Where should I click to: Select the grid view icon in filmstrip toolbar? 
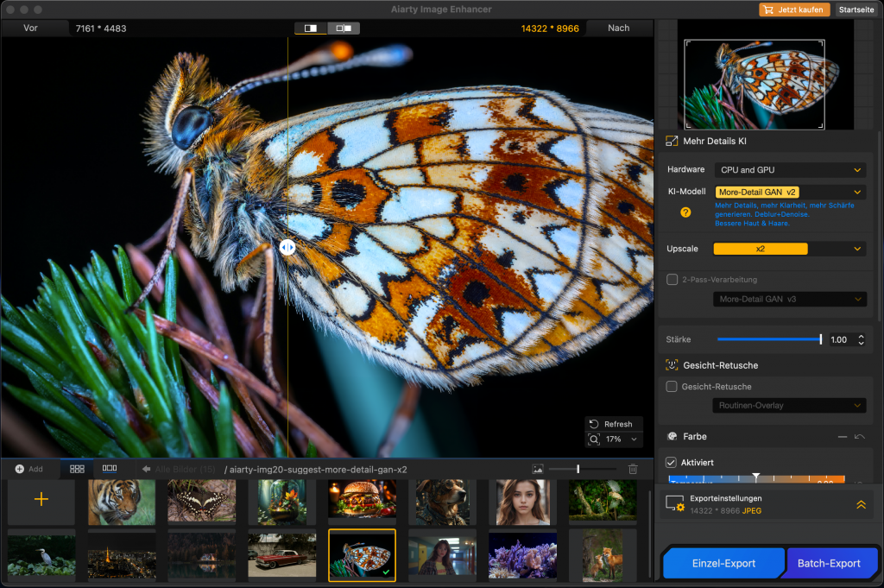(76, 468)
